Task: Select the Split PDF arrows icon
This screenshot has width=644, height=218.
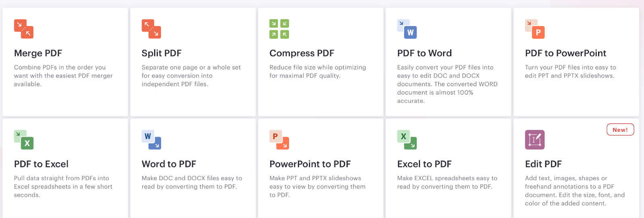Action: [151, 29]
